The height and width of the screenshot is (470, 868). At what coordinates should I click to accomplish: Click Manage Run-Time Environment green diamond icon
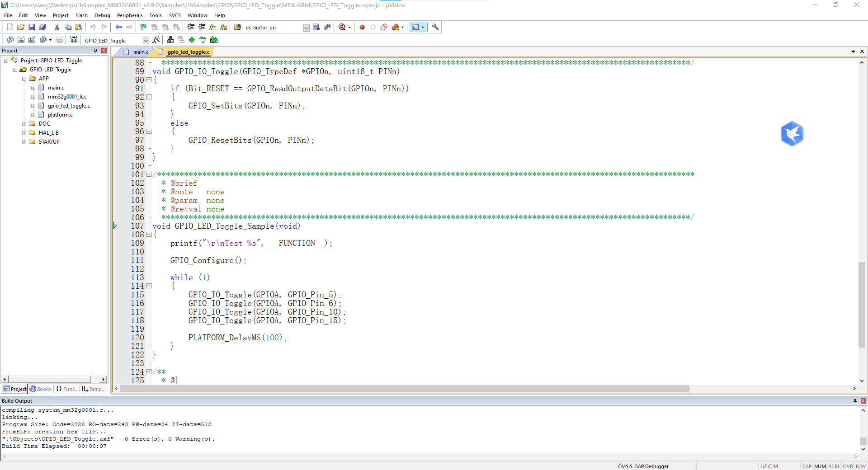coord(192,40)
